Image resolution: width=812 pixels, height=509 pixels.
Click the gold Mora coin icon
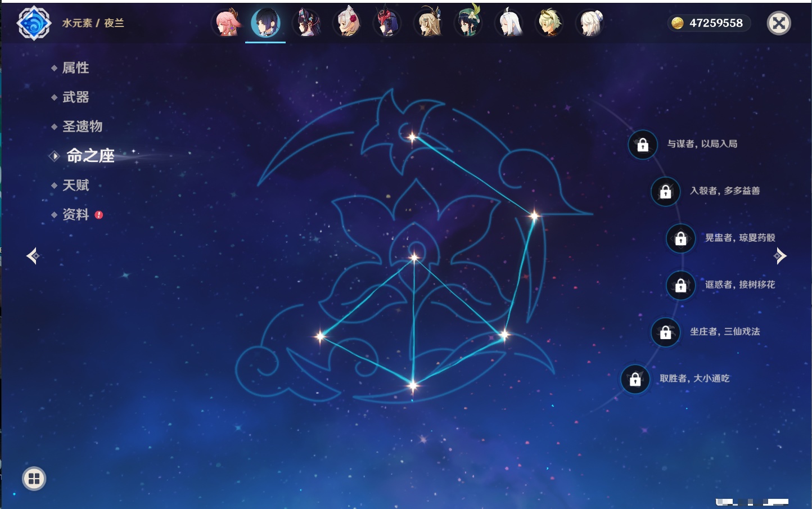pyautogui.click(x=678, y=23)
